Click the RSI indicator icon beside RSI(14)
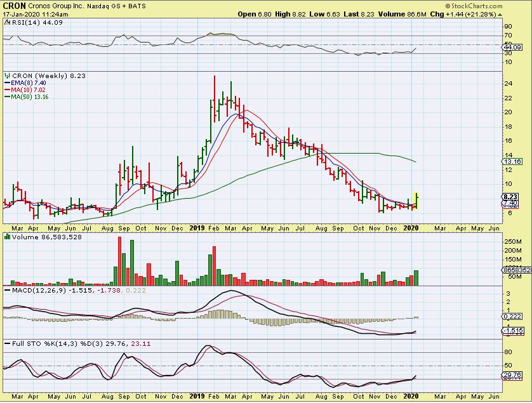The width and height of the screenshot is (532, 403). click(x=8, y=23)
